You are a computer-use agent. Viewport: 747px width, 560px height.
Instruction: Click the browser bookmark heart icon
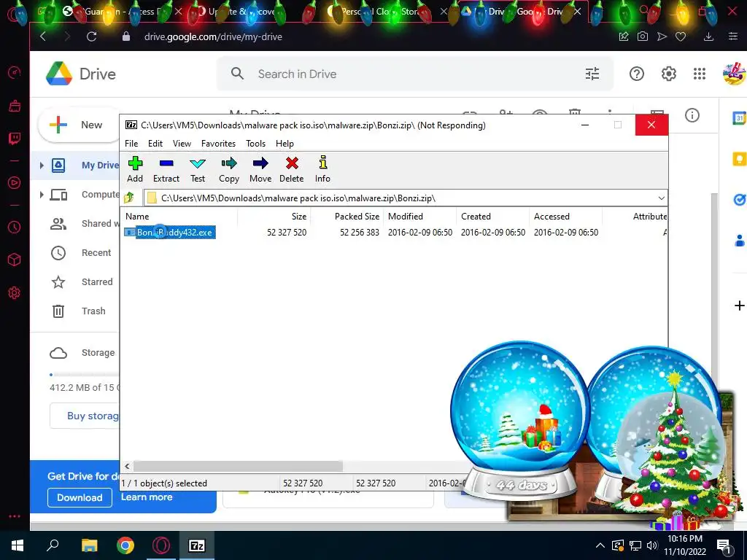pos(681,36)
